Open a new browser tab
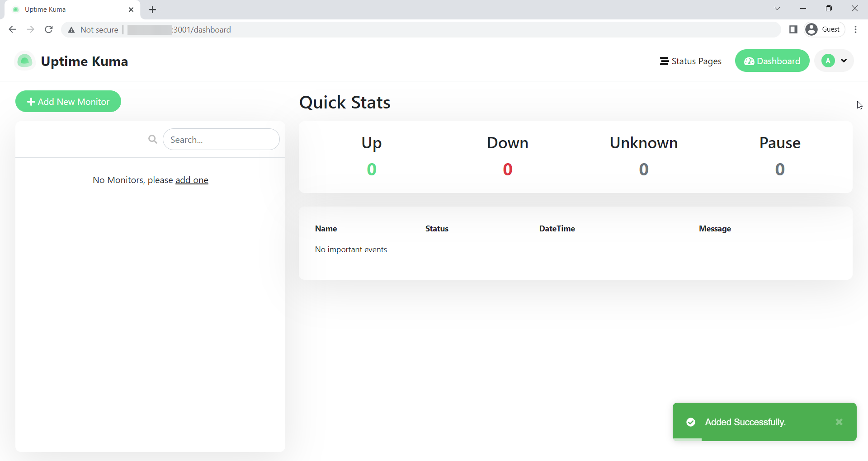This screenshot has width=868, height=461. coord(153,9)
